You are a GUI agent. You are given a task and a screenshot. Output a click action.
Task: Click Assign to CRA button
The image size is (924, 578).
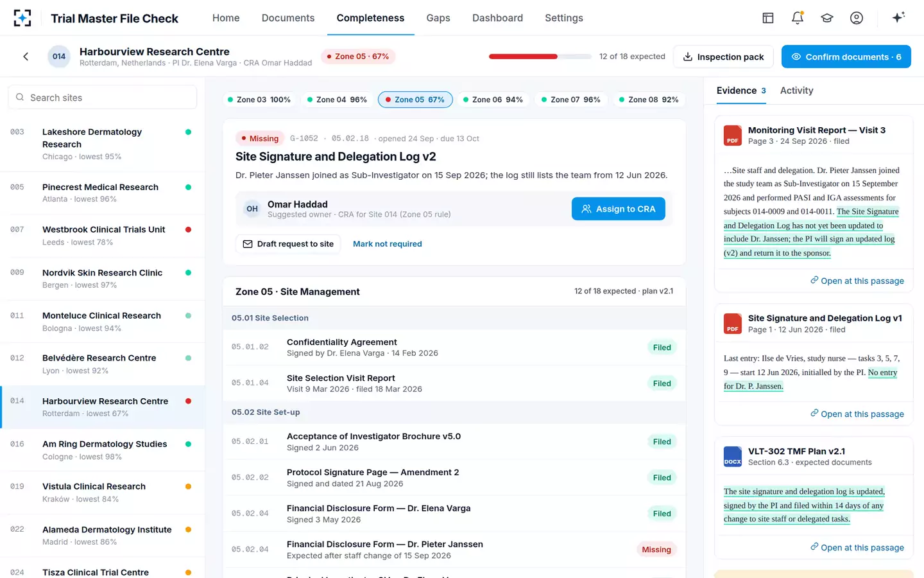pyautogui.click(x=618, y=209)
